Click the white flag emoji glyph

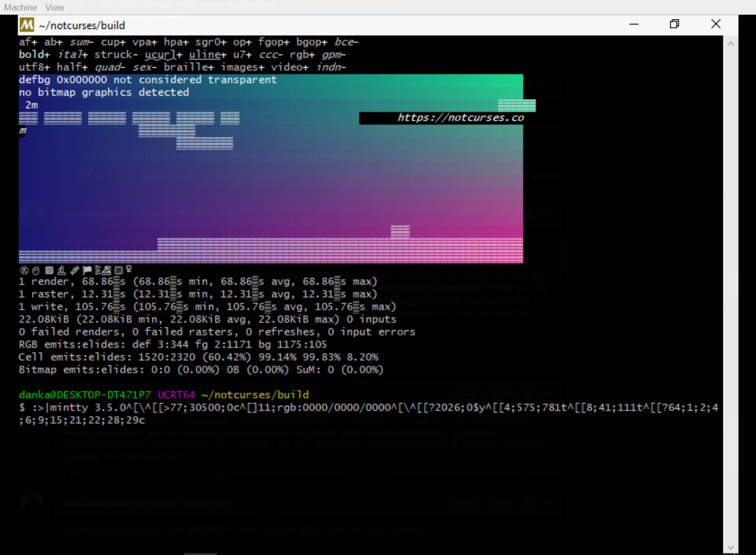87,270
